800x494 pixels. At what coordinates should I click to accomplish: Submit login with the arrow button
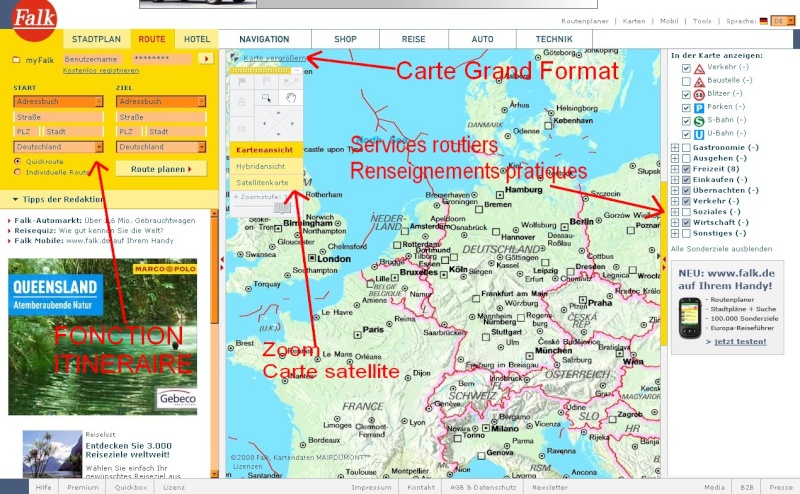click(206, 59)
